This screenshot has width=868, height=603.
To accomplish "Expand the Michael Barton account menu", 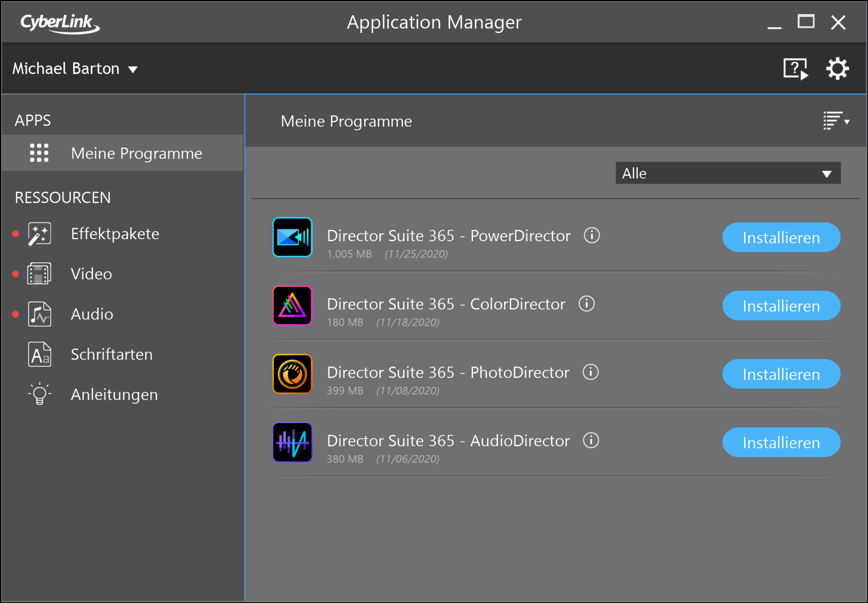I will [x=75, y=69].
